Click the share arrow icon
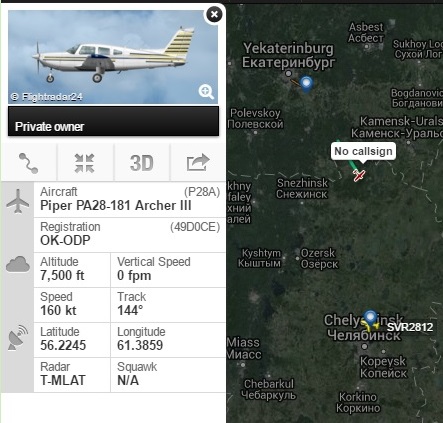Image resolution: width=443 pixels, height=423 pixels. pos(198,162)
